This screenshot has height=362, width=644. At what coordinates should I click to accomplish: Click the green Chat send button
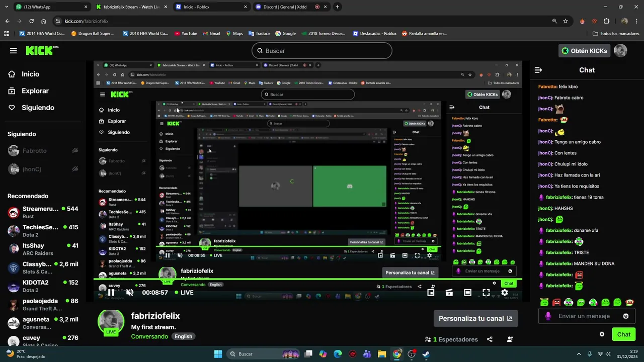[x=623, y=334]
